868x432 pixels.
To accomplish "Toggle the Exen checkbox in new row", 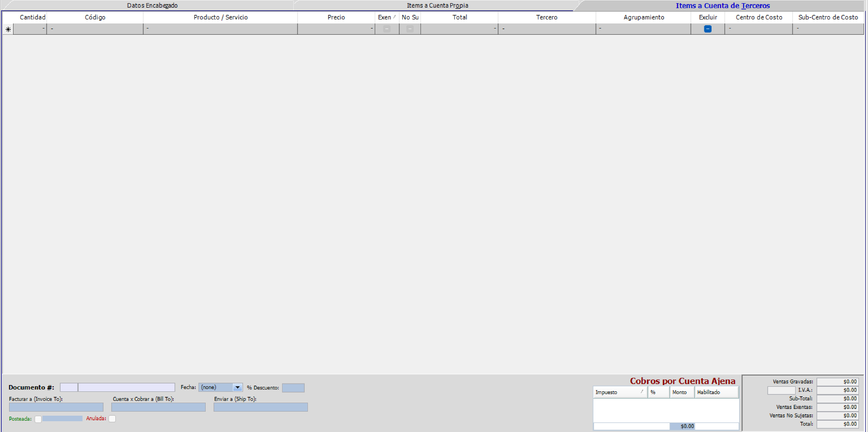I will [387, 29].
